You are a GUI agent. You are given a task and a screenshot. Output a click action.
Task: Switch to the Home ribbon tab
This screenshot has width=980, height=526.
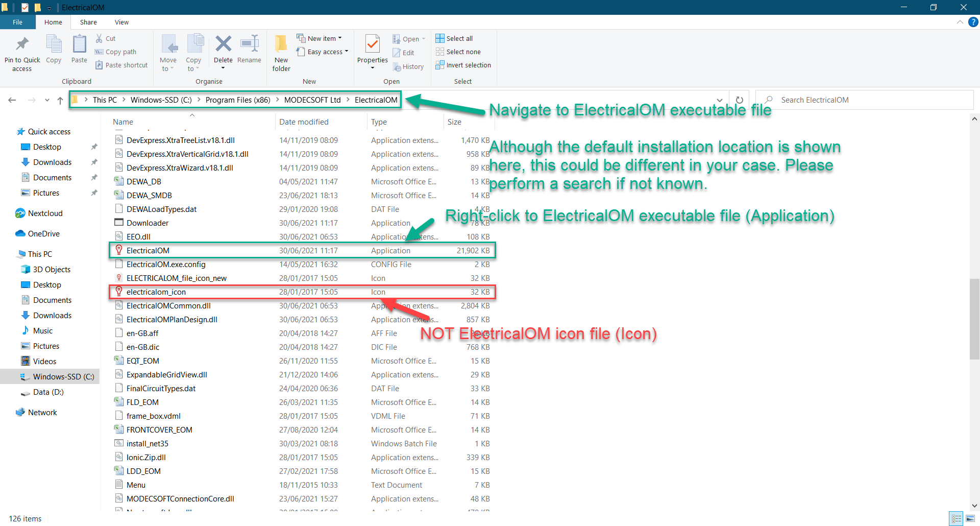tap(53, 22)
